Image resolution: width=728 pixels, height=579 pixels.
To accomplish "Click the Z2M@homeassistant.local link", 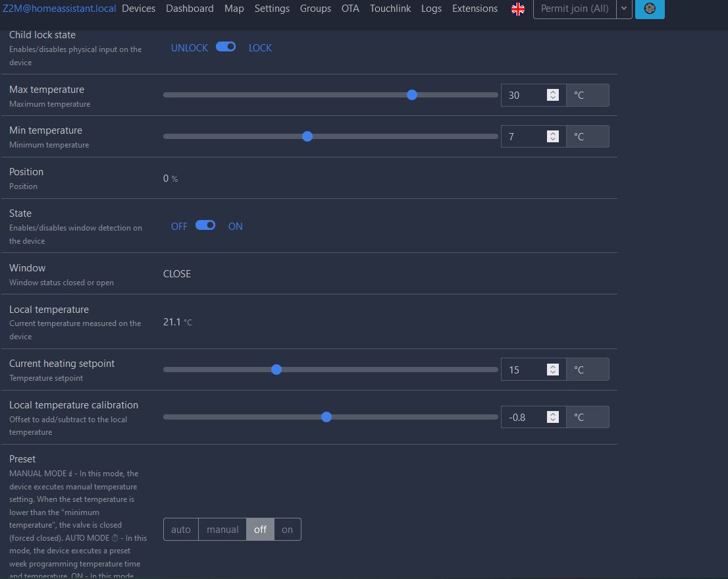I will click(x=59, y=9).
